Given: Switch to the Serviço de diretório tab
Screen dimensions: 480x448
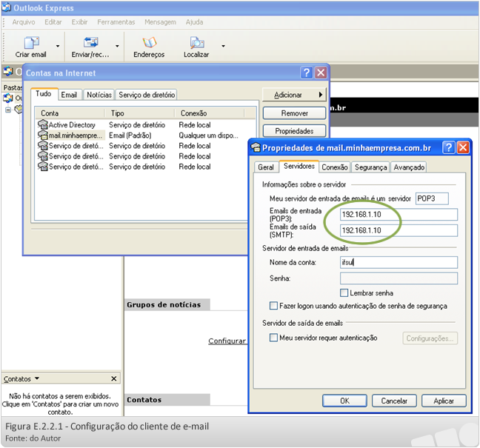Looking at the screenshot, I should click(x=147, y=95).
